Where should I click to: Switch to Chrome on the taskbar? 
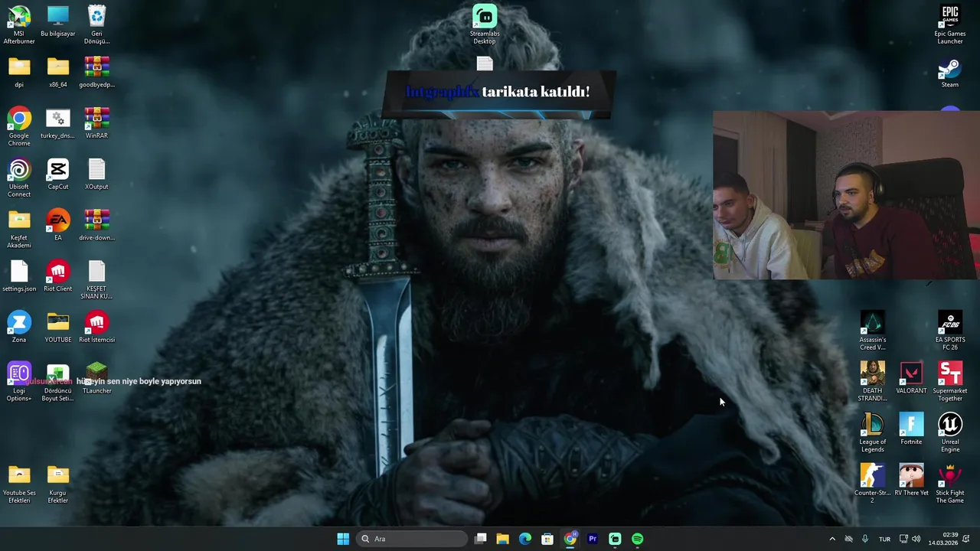pos(570,539)
